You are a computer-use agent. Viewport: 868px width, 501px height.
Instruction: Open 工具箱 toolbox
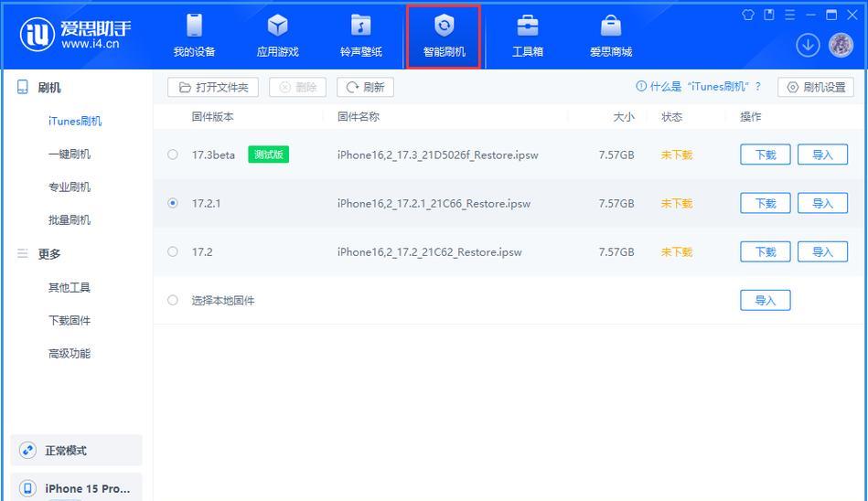[x=528, y=36]
